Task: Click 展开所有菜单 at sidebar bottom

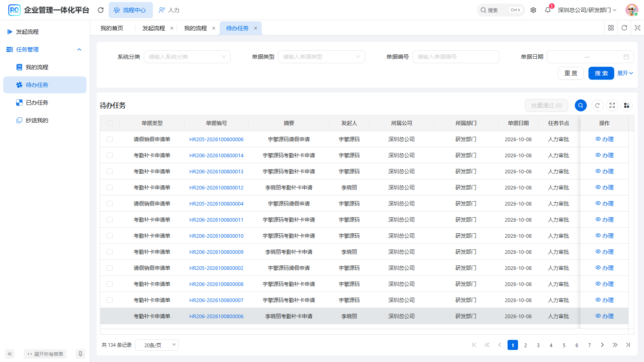Action: pos(45,354)
